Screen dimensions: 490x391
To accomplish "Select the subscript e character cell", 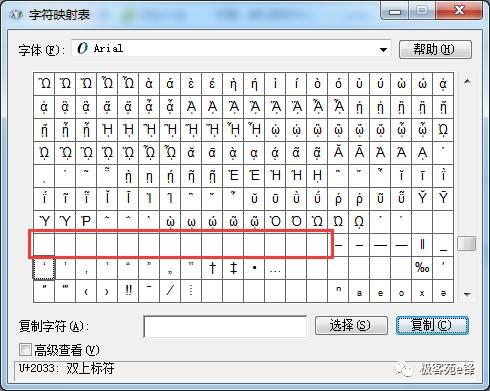I will tap(380, 291).
